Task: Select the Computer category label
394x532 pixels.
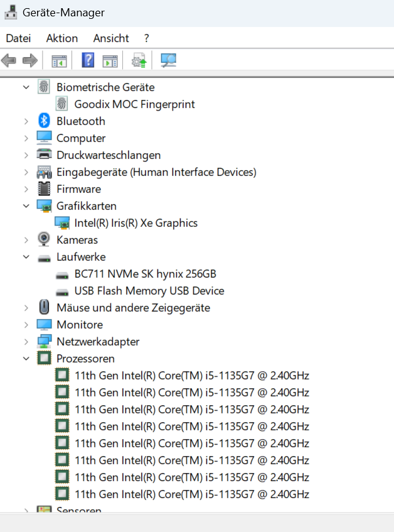Action: click(x=81, y=138)
